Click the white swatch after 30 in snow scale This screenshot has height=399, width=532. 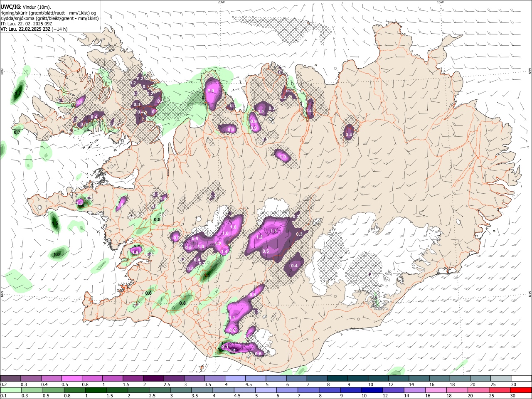click(x=520, y=378)
